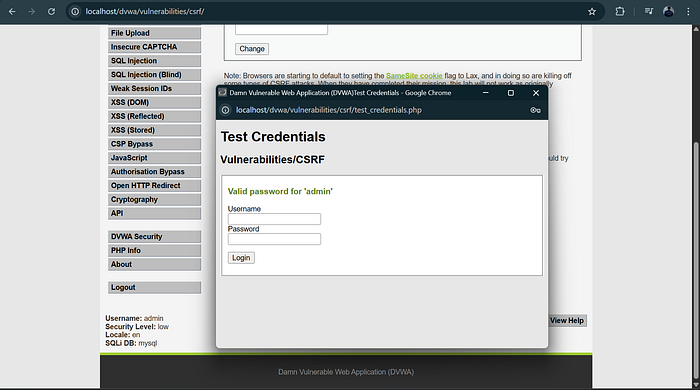Image resolution: width=700 pixels, height=390 pixels.
Task: Click scrollbar down arrow
Action: click(x=696, y=384)
